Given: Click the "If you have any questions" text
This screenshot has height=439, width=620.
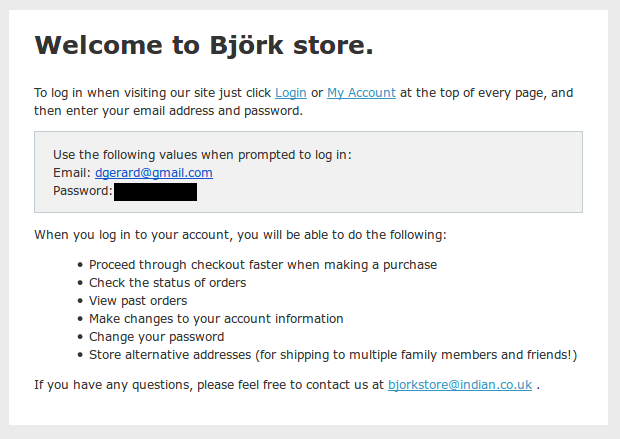Looking at the screenshot, I should [208, 384].
